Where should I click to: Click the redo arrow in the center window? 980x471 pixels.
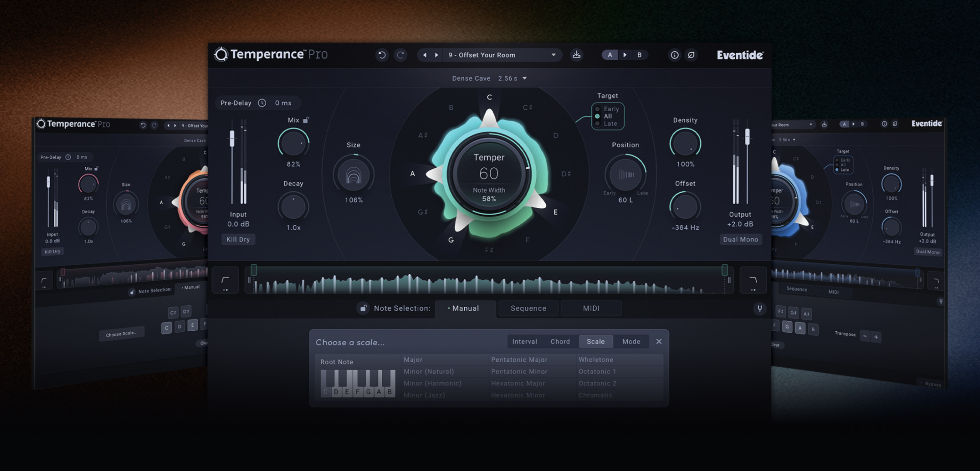(x=400, y=55)
